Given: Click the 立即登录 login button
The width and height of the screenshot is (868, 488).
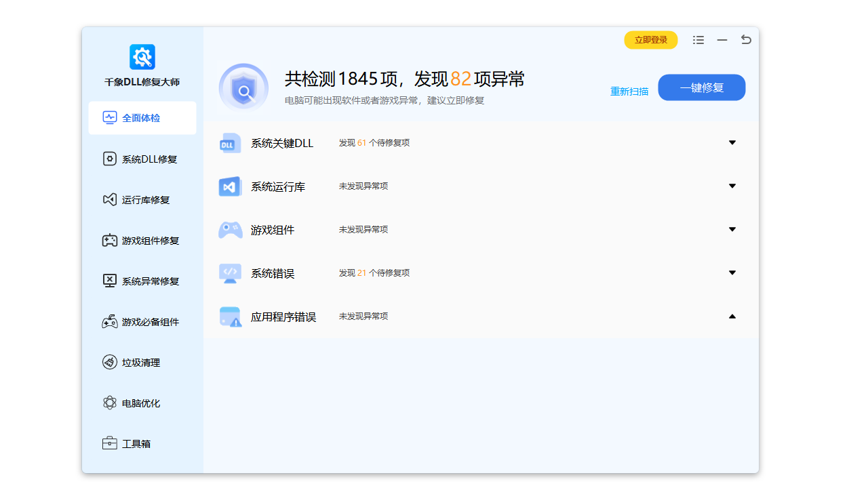Looking at the screenshot, I should [x=650, y=40].
